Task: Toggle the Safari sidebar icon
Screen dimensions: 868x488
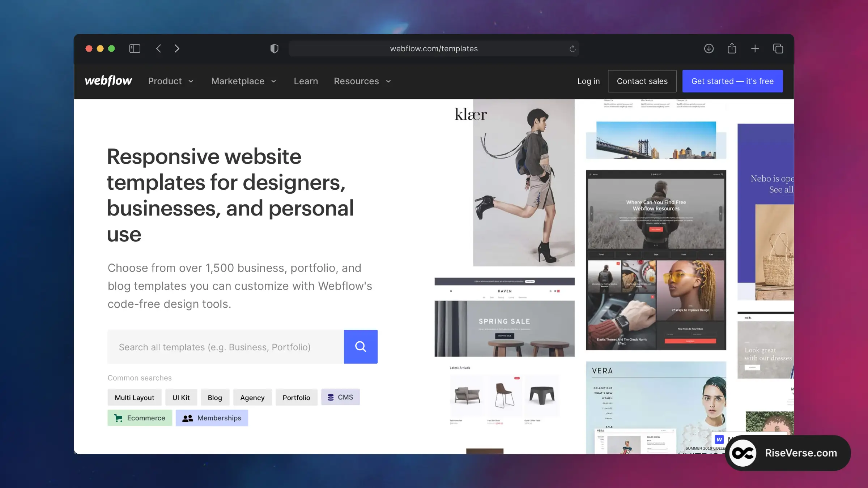Action: coord(135,48)
